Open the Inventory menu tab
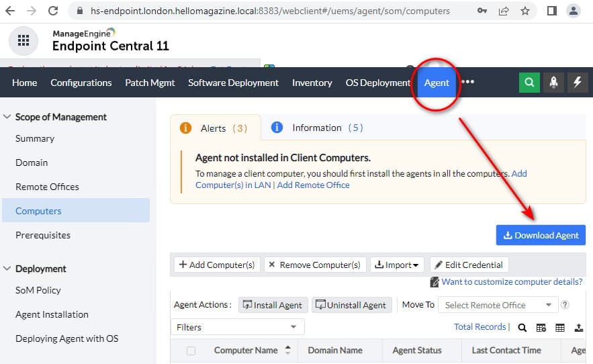The image size is (593, 364). click(x=312, y=83)
